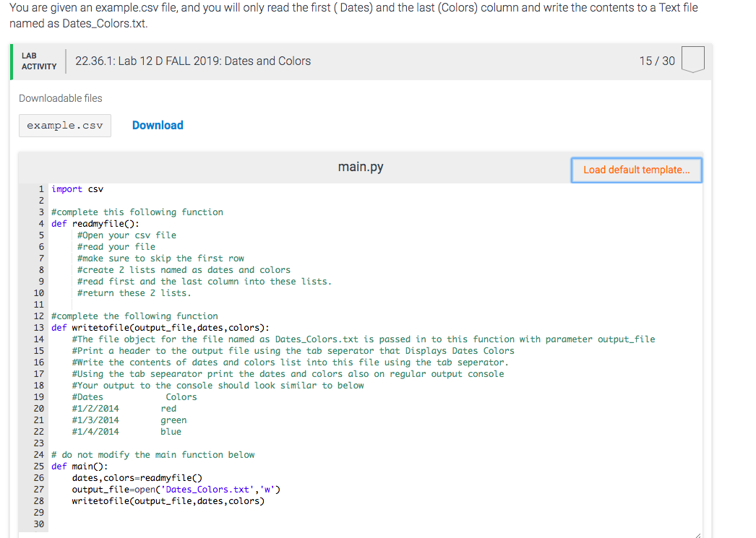Click the editor resize handle at bottom-right

tap(697, 533)
